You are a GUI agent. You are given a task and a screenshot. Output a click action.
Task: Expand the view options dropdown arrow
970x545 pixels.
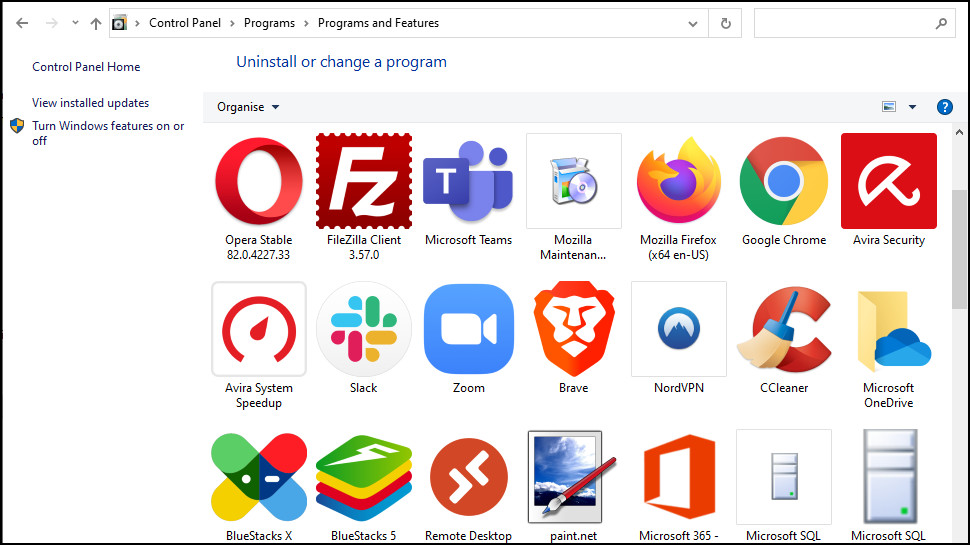click(912, 107)
